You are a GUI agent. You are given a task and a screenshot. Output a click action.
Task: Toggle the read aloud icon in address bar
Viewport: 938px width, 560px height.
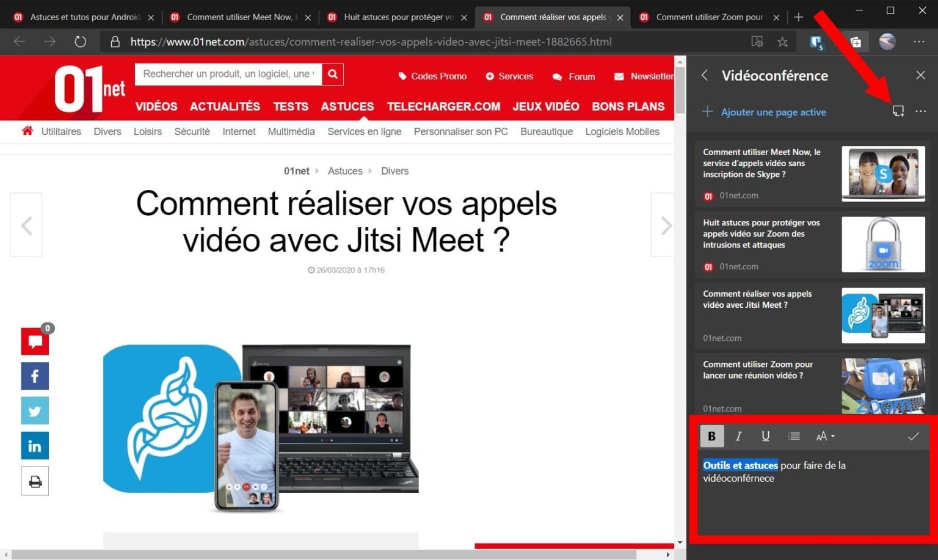pyautogui.click(x=757, y=42)
